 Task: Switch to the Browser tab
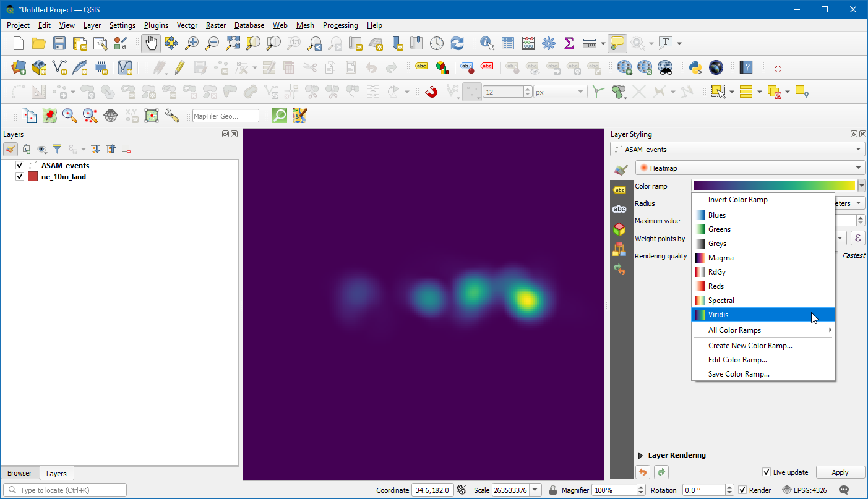click(20, 473)
